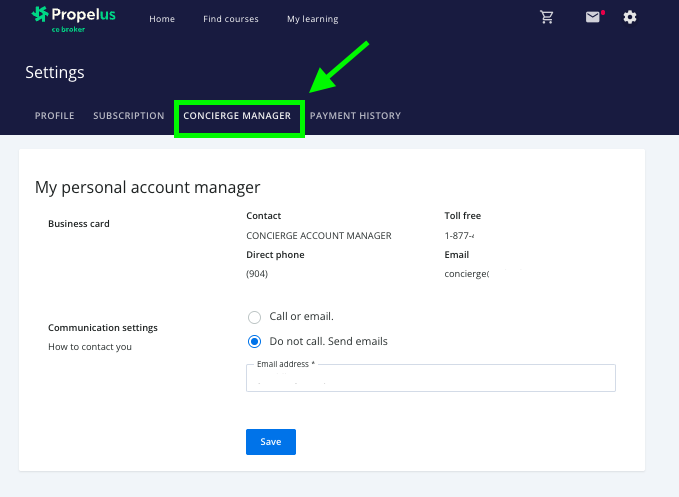Switch to the Profile tab
The width and height of the screenshot is (679, 497).
(55, 116)
